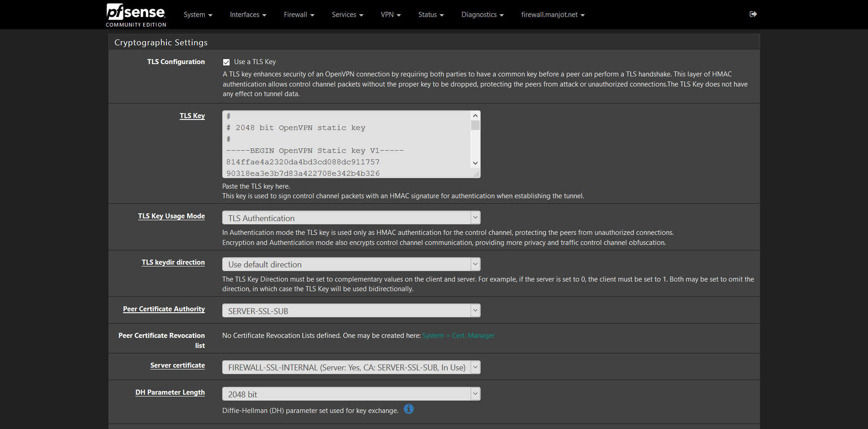Click the Server certificate label
Viewport: 868px width, 429px height.
pos(177,365)
